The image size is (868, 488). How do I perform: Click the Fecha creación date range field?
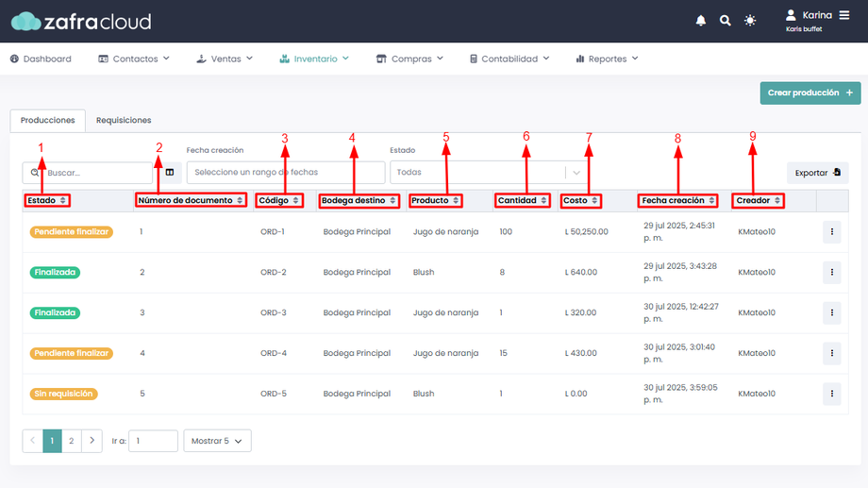285,173
